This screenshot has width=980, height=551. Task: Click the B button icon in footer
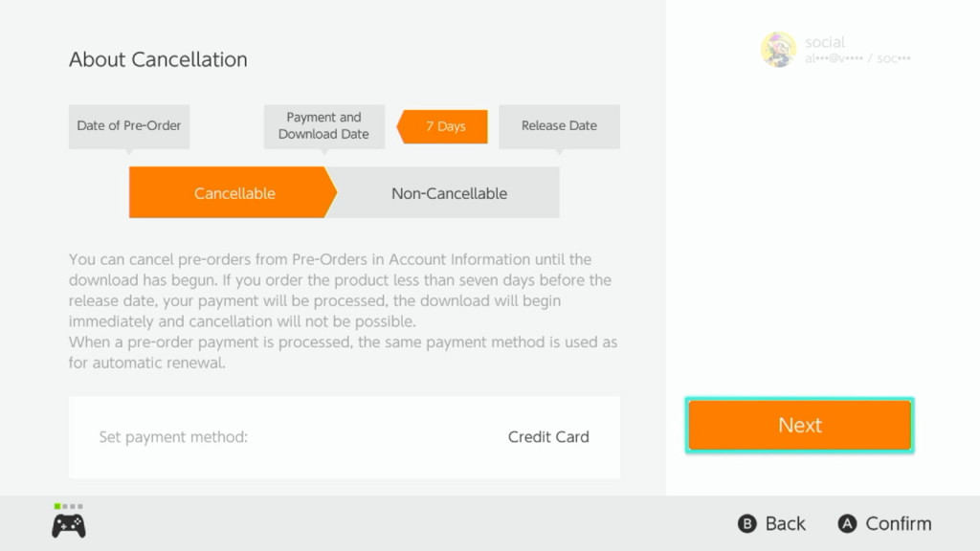pyautogui.click(x=747, y=523)
